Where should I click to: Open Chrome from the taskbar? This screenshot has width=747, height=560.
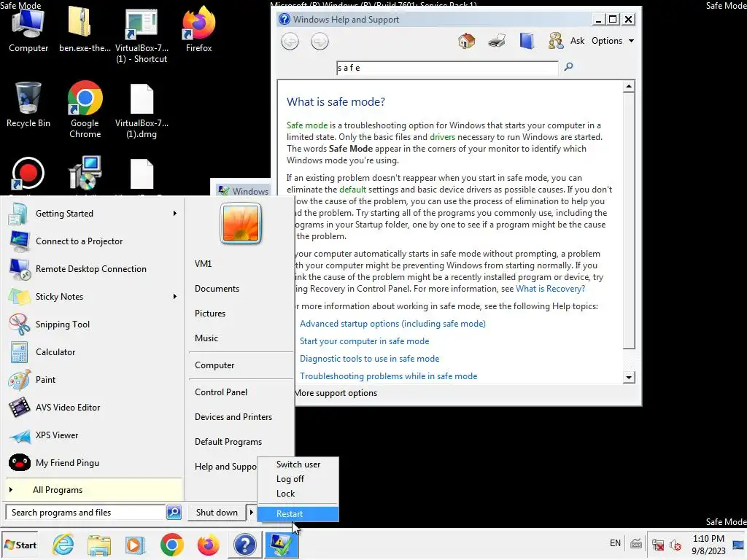click(172, 545)
